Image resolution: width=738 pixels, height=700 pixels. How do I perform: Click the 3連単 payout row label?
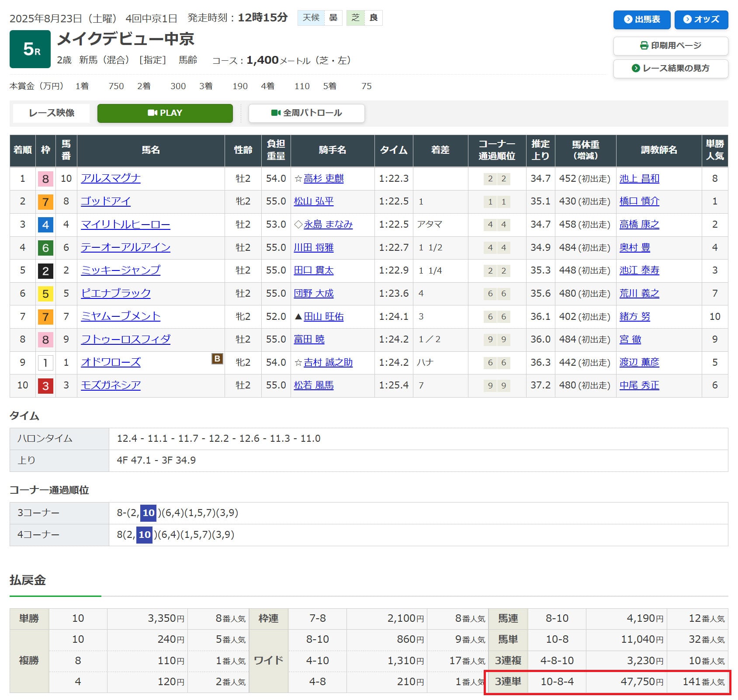pyautogui.click(x=507, y=682)
